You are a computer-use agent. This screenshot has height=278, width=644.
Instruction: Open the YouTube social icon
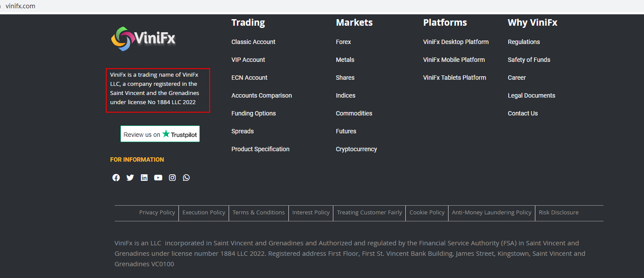pos(158,178)
